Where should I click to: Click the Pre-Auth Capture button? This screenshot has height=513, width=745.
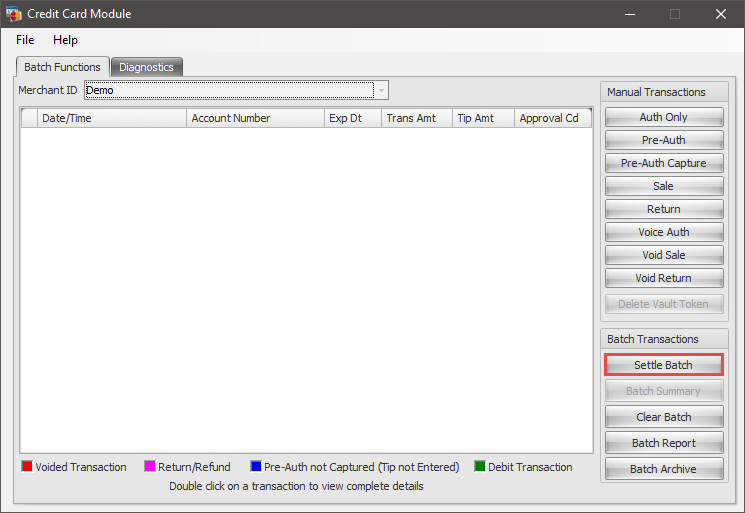pos(664,163)
